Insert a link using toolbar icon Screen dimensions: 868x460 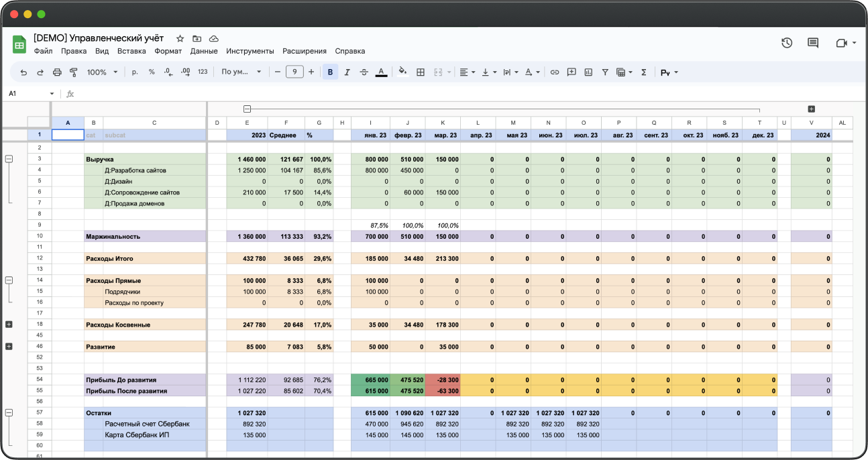pyautogui.click(x=555, y=72)
